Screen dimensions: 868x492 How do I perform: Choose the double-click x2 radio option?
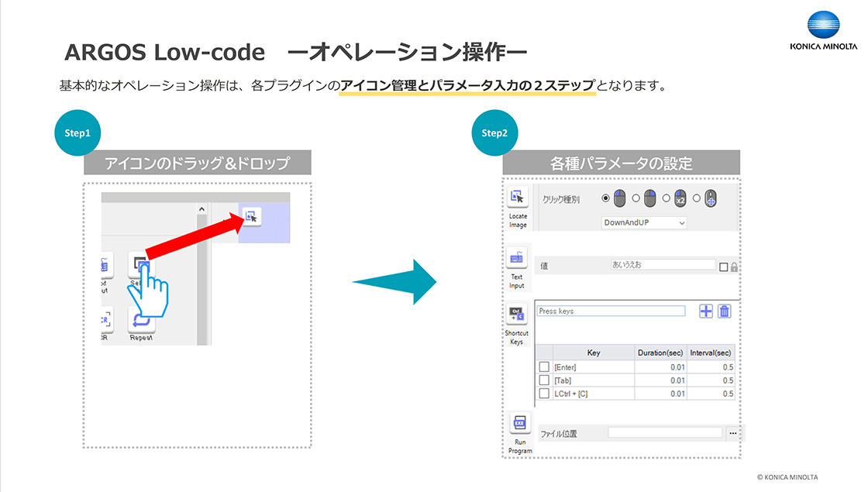(666, 198)
